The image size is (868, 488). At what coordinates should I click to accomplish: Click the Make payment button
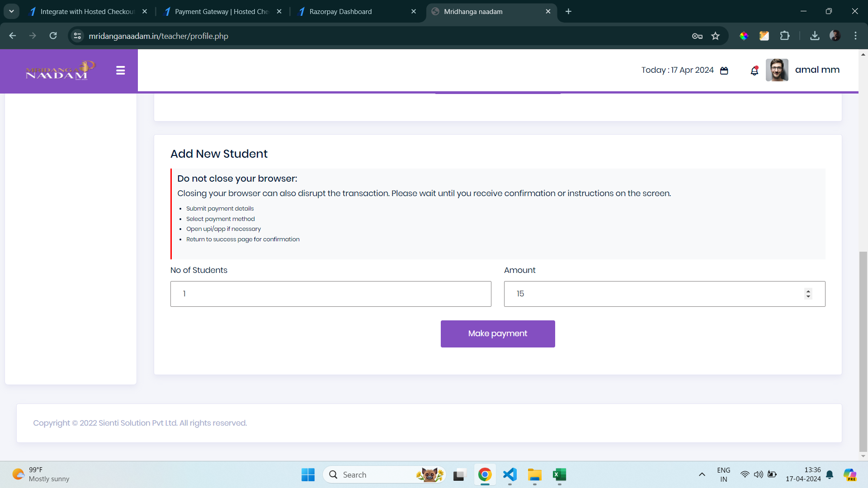point(498,334)
